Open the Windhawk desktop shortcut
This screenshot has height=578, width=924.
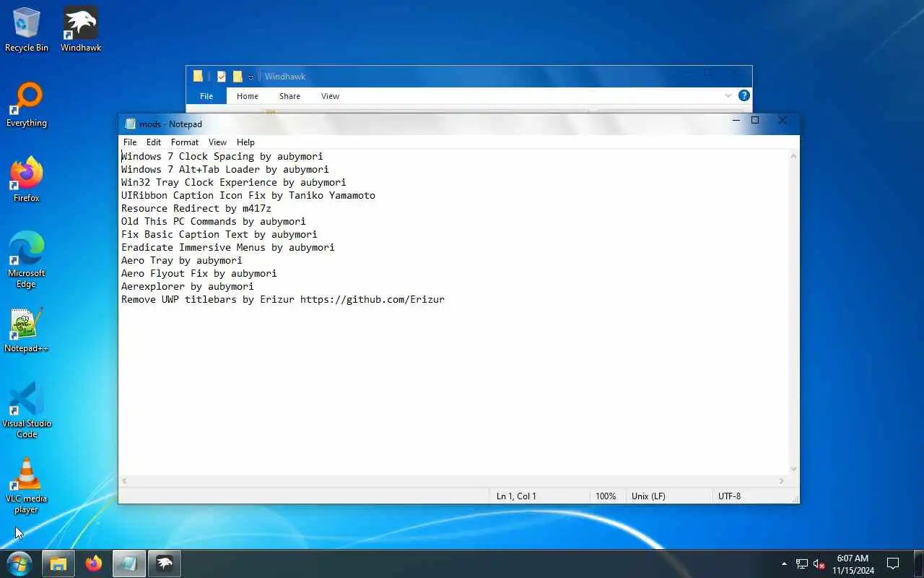[x=81, y=30]
